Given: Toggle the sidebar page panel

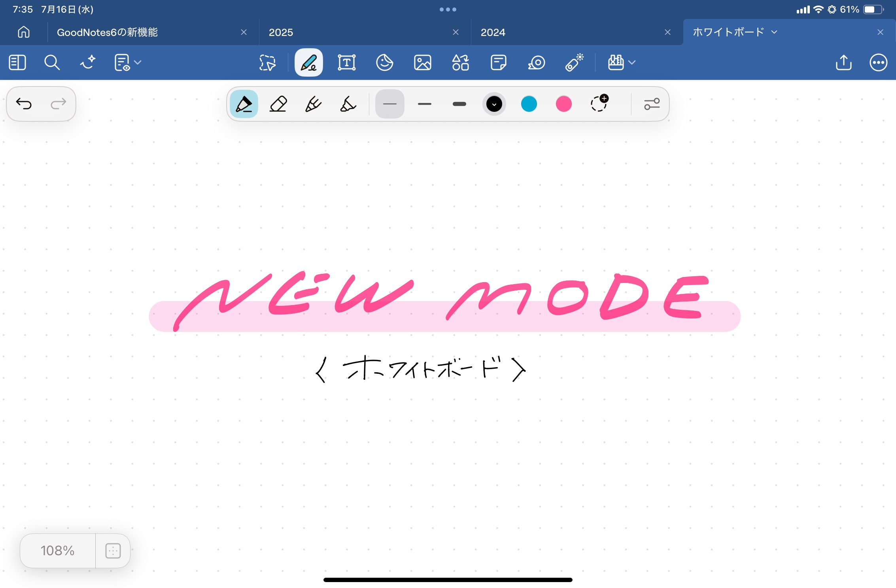Looking at the screenshot, I should click(17, 62).
